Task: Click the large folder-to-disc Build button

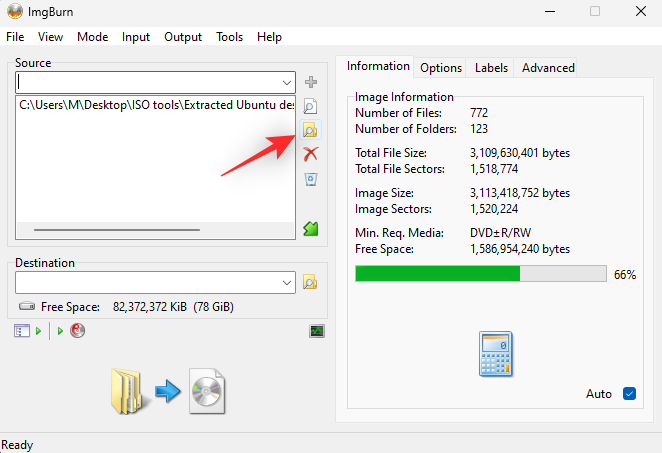Action: (168, 391)
